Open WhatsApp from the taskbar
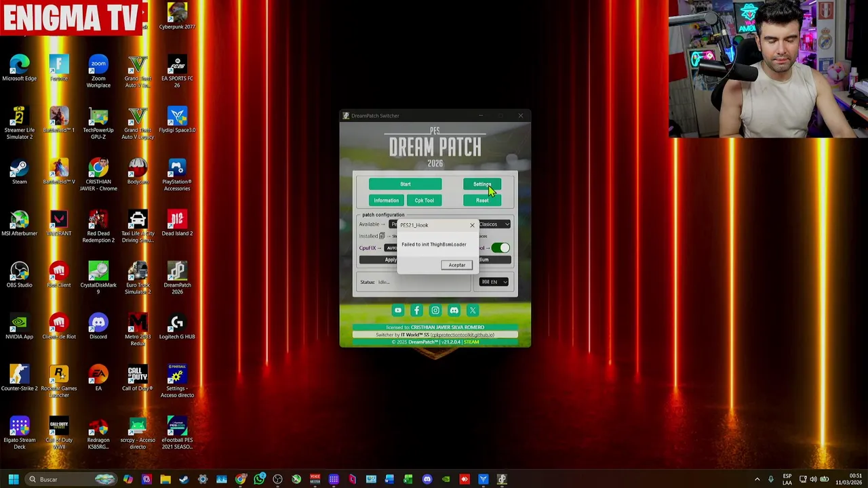The height and width of the screenshot is (488, 868). click(259, 479)
